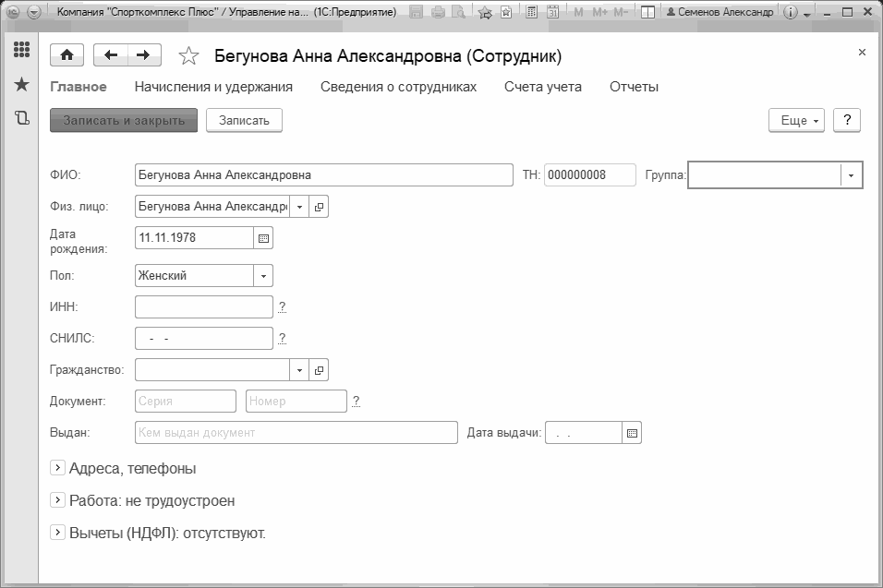Open the Гражданство dropdown arrow
The height and width of the screenshot is (588, 883).
299,370
